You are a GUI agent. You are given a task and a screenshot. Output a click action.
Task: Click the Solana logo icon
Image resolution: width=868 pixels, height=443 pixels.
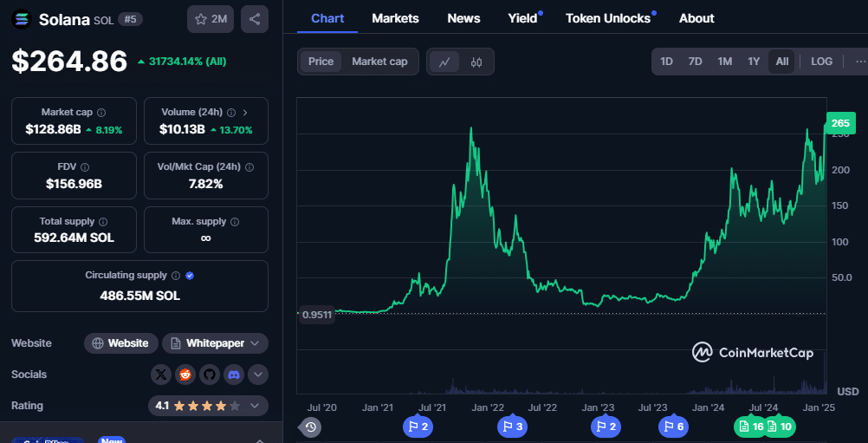23,20
